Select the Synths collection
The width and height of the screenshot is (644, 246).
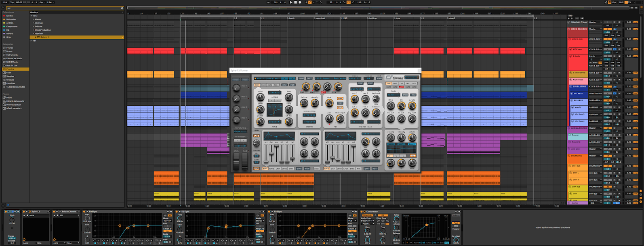tap(9, 16)
